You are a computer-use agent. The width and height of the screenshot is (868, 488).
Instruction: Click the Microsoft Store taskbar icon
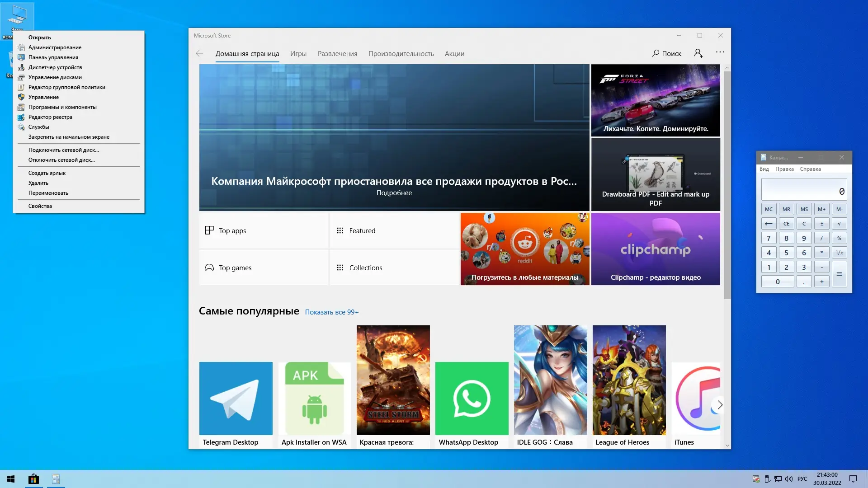pos(33,479)
